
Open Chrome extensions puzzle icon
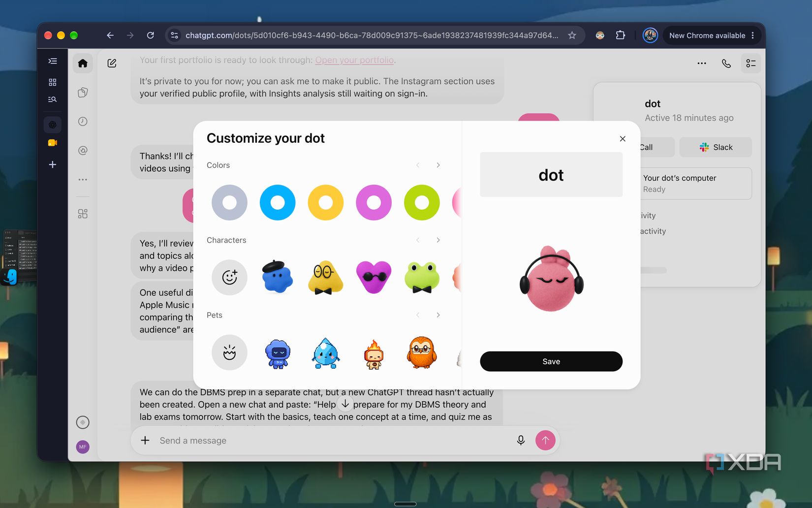point(621,35)
